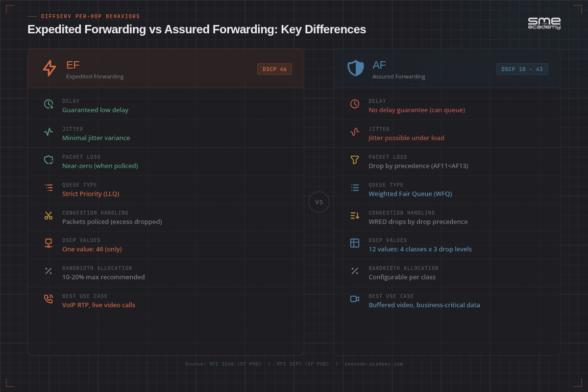Click the VS circle badge
The image size is (588, 392).
[x=319, y=202]
